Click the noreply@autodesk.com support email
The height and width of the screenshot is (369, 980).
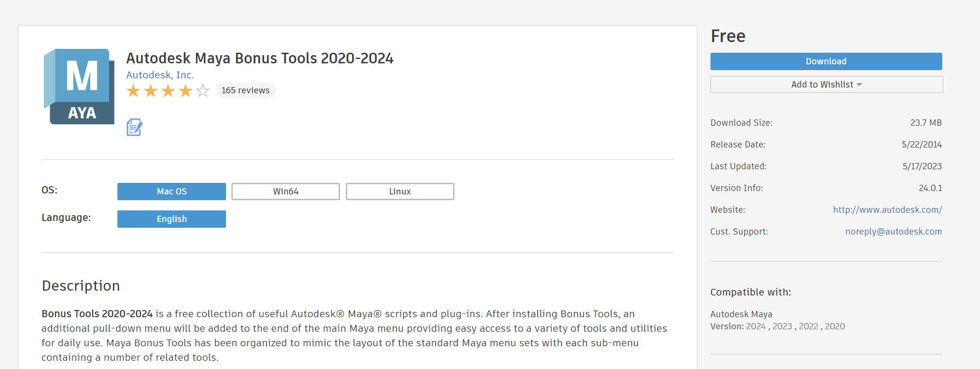(893, 232)
